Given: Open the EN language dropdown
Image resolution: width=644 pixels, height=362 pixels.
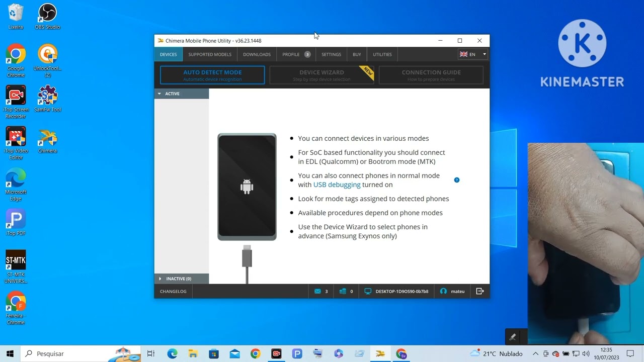Looking at the screenshot, I should [x=473, y=54].
